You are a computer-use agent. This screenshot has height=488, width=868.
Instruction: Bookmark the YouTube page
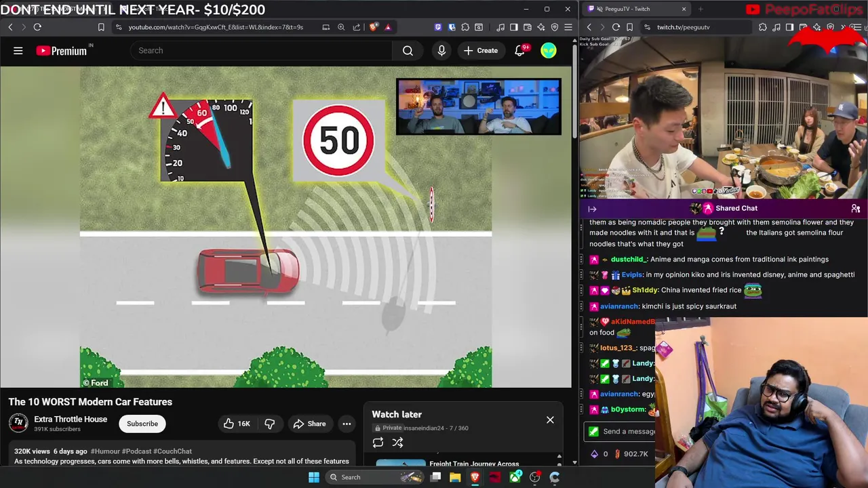[x=101, y=27]
